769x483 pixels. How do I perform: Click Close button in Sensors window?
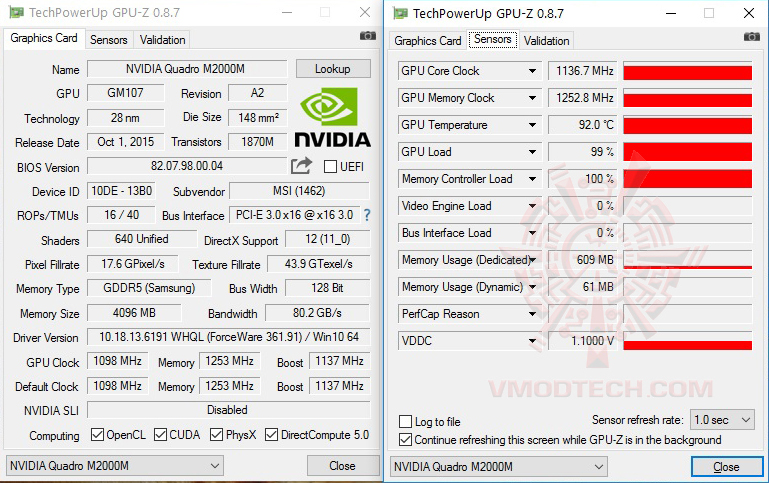[726, 467]
